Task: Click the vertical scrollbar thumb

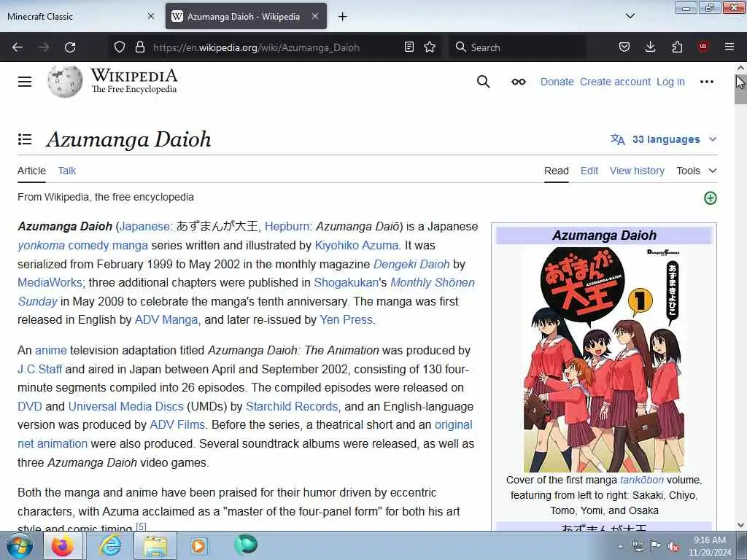Action: (740, 89)
